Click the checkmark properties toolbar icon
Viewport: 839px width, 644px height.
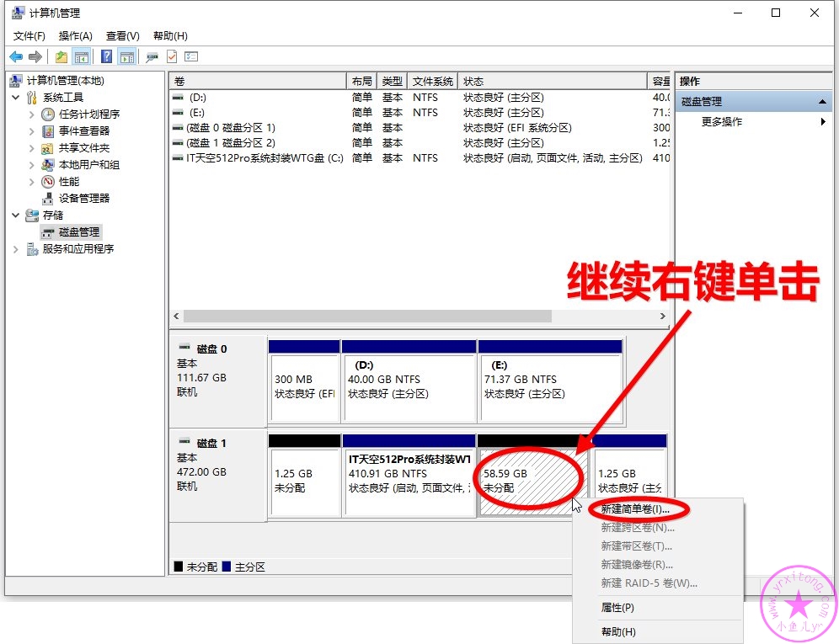pyautogui.click(x=172, y=56)
